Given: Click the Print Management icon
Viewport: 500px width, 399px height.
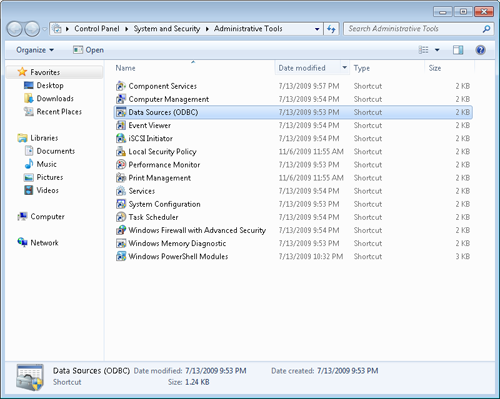Looking at the screenshot, I should [x=121, y=178].
